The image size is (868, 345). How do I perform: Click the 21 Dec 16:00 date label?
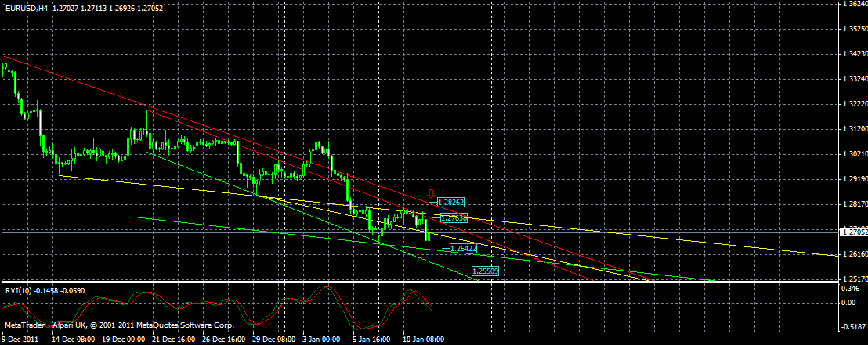tap(172, 339)
